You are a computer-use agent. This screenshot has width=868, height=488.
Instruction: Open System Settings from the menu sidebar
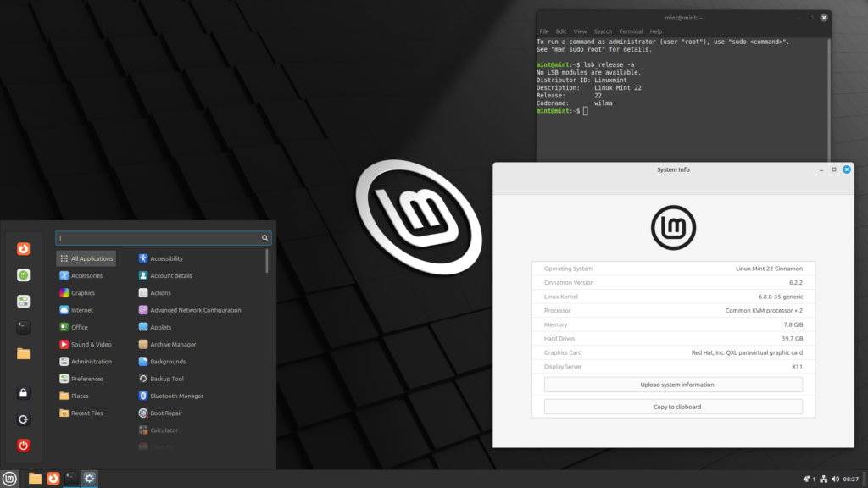point(23,301)
